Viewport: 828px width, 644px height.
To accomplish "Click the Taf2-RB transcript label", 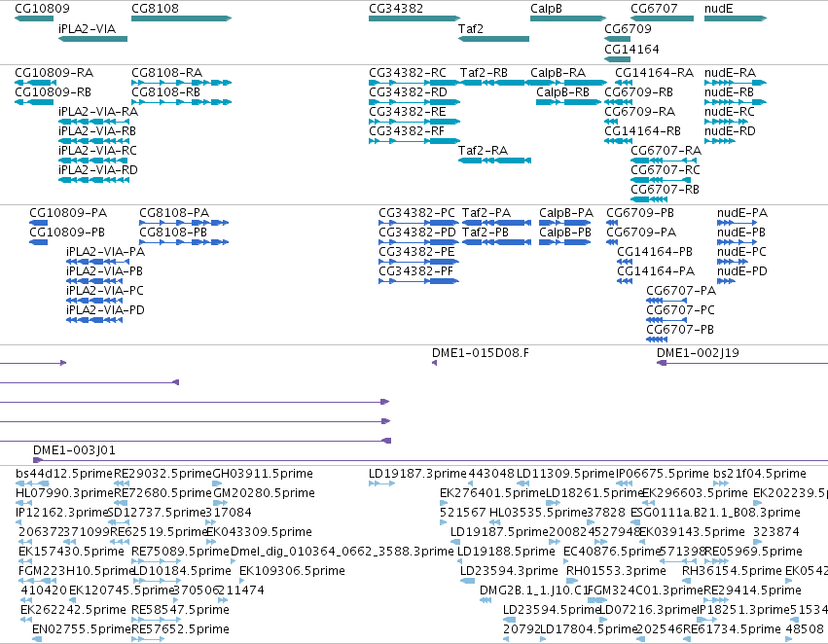I will (x=484, y=73).
